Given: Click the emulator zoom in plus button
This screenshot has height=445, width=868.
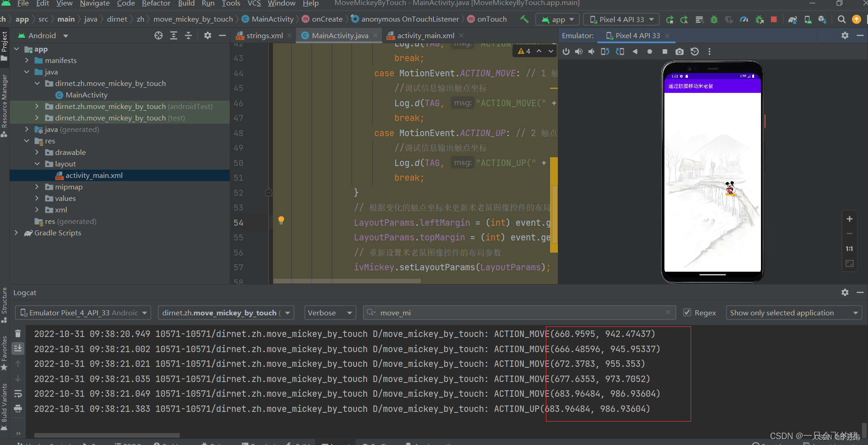Looking at the screenshot, I should [x=850, y=219].
